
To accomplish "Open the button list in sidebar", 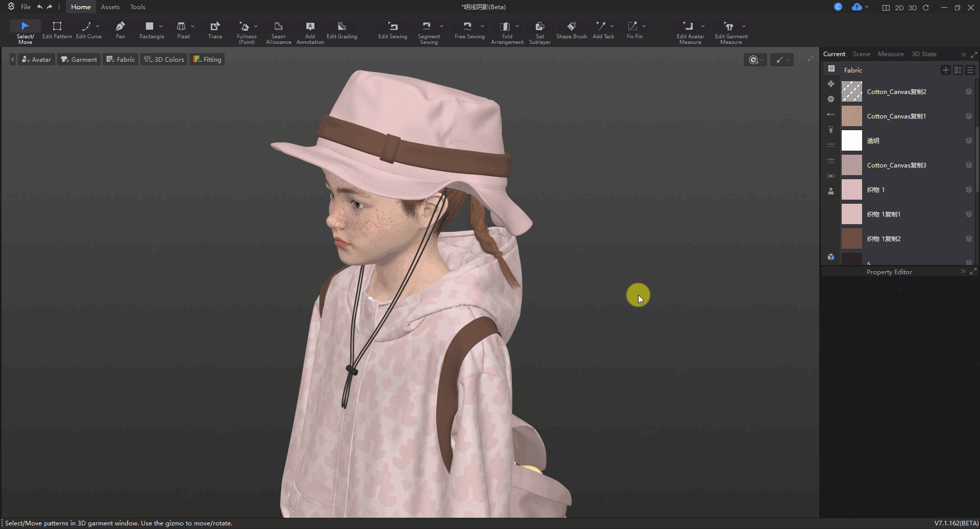I will click(831, 99).
